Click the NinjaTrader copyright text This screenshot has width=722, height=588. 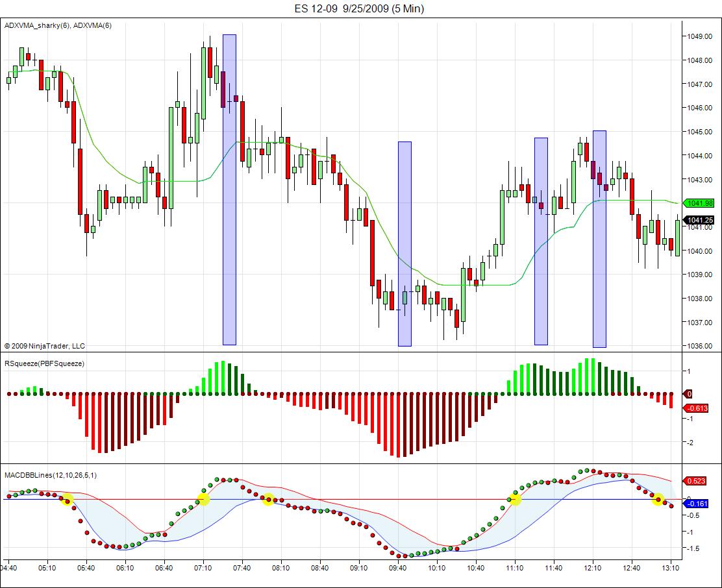(x=45, y=346)
